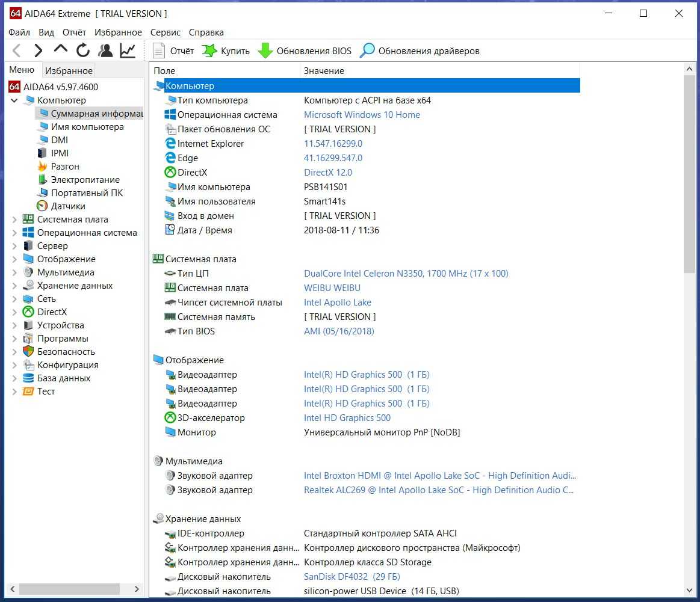Open the Intel Apollo Lake chipset link
This screenshot has width=700, height=602.
pyautogui.click(x=337, y=303)
